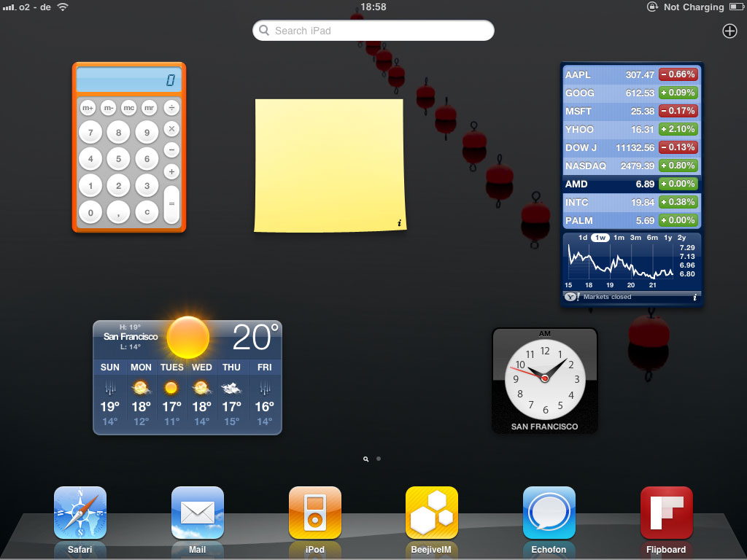Click the yellow sticky note

click(330, 166)
